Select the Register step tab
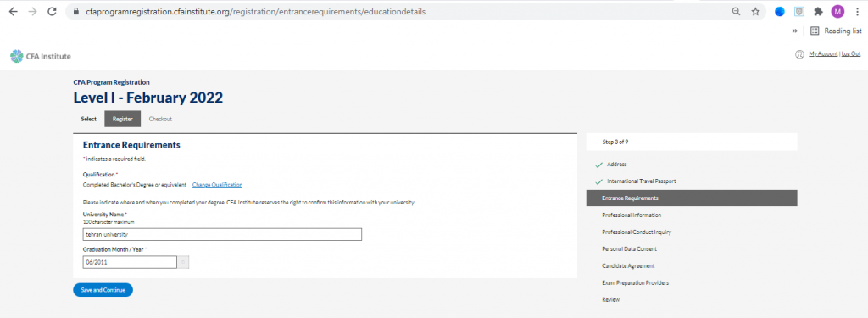Screen dimensions: 868x318 [122, 119]
